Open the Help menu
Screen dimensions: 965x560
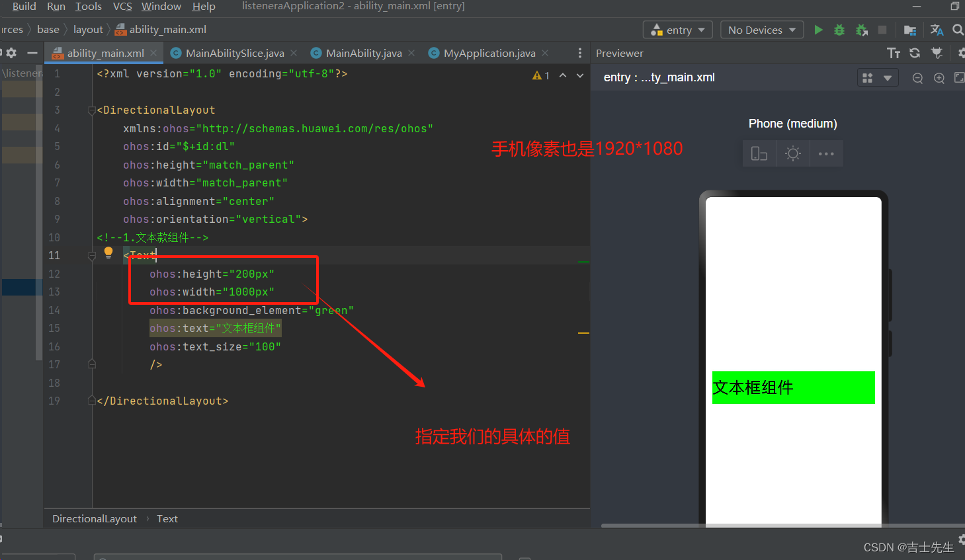[204, 6]
